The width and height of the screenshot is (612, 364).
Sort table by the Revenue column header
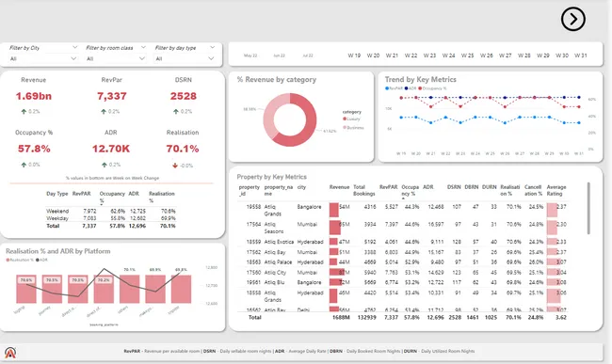(x=339, y=187)
